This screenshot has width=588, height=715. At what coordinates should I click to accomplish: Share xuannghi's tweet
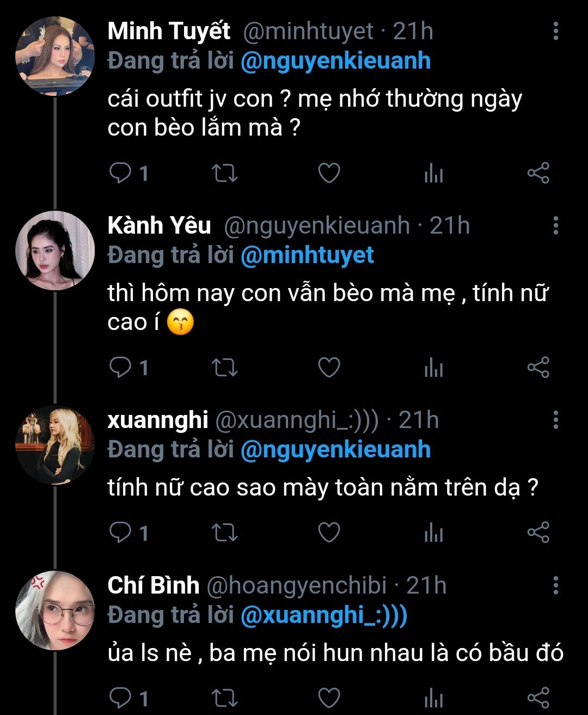click(538, 533)
